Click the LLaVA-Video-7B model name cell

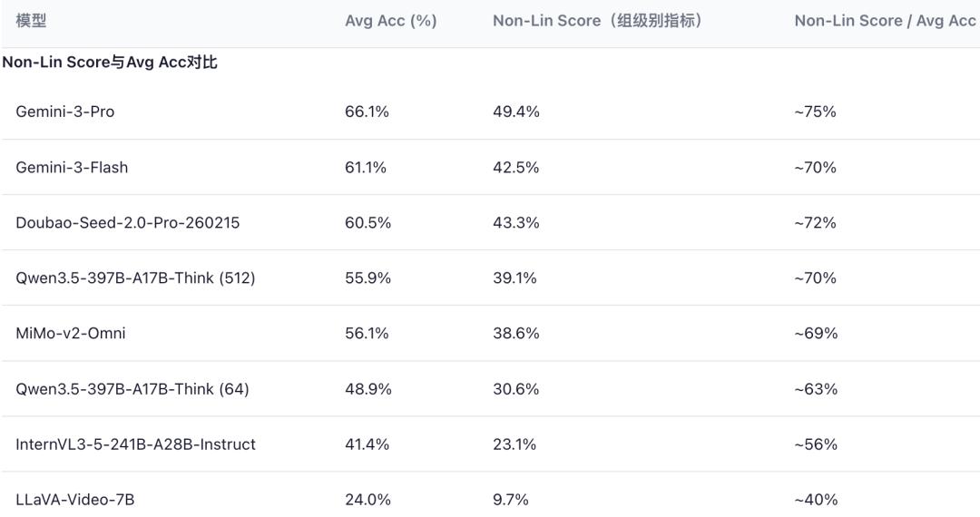75,500
